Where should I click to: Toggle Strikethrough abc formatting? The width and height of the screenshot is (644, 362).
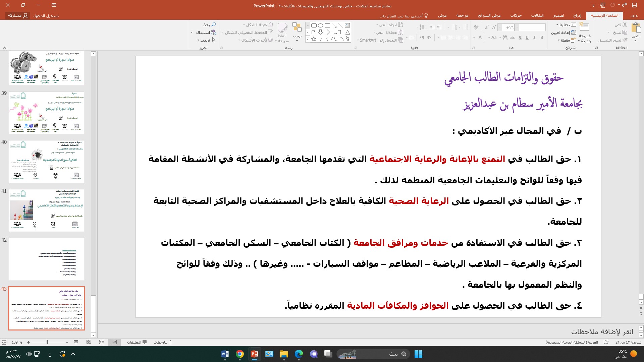coord(512,38)
